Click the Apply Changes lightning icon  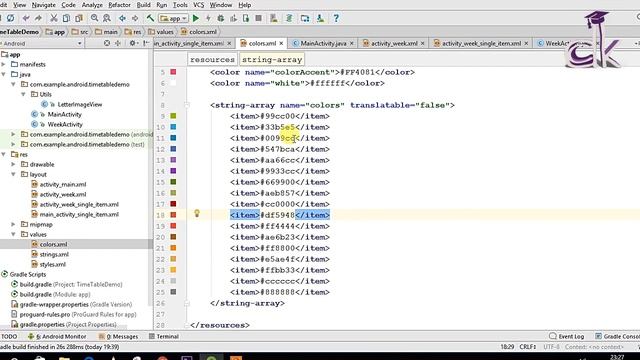click(208, 18)
